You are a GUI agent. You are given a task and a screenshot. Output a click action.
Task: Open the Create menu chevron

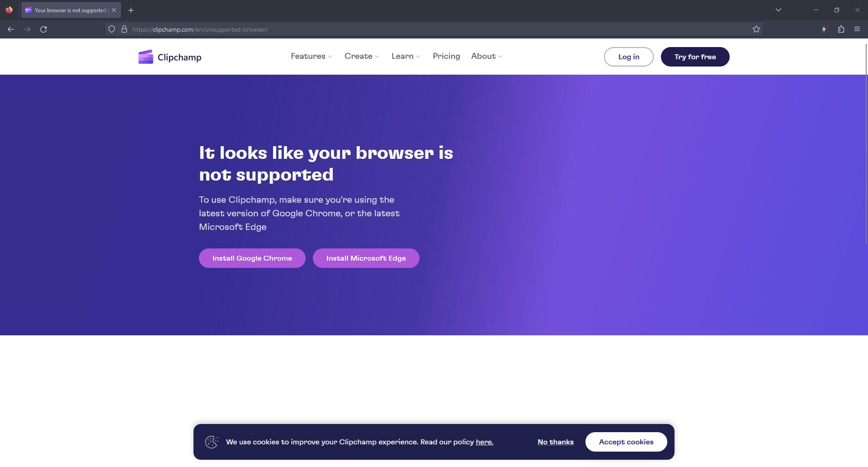point(377,56)
